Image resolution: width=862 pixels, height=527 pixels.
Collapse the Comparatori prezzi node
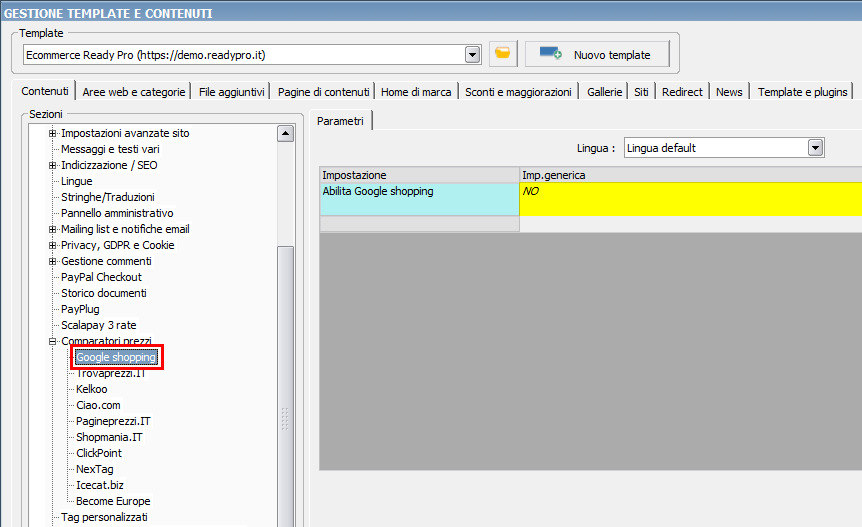coord(52,341)
